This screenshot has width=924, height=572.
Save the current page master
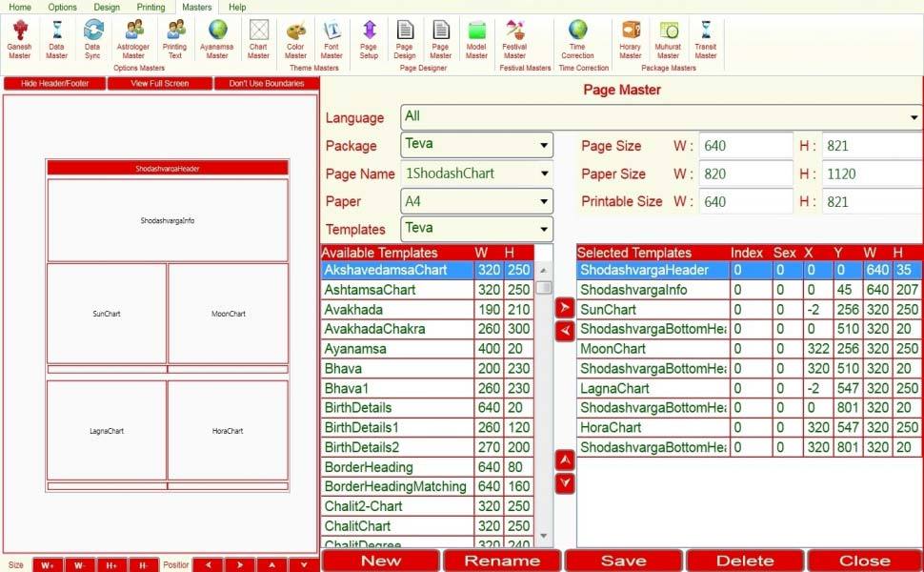(623, 561)
